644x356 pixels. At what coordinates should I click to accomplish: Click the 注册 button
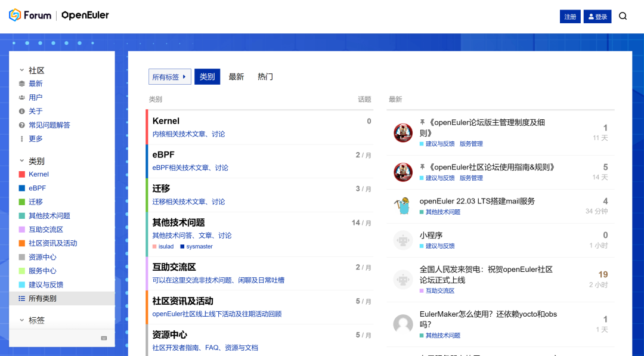tap(570, 17)
